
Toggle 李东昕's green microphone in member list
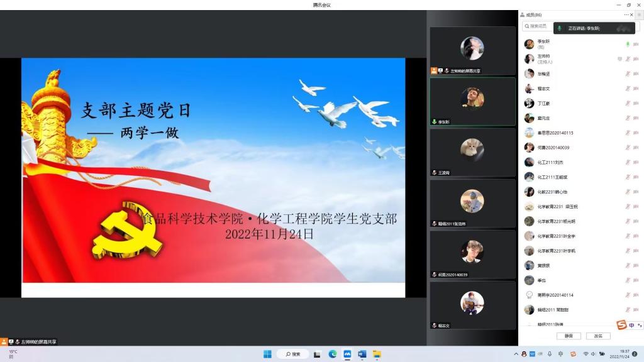point(627,44)
